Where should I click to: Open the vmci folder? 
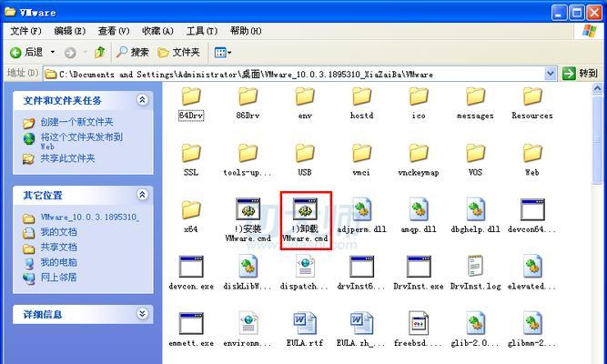[x=361, y=160]
